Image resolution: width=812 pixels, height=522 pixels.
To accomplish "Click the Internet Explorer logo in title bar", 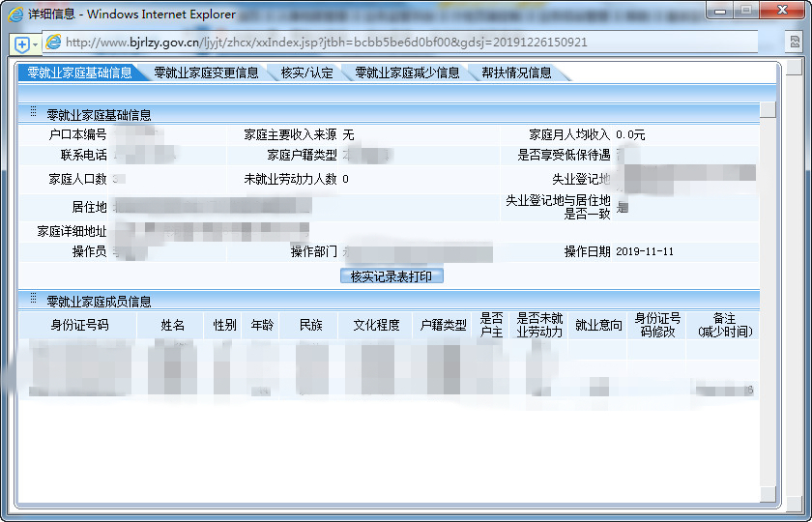I will click(x=16, y=14).
